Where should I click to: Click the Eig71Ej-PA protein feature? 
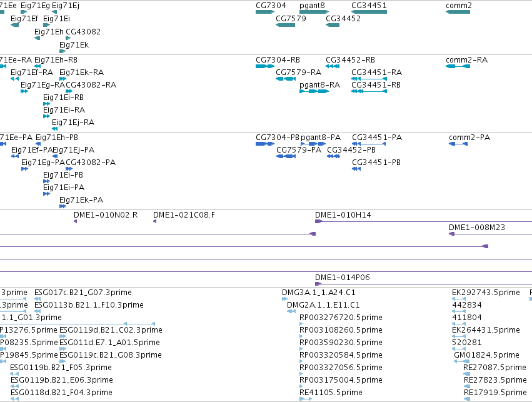click(x=55, y=156)
